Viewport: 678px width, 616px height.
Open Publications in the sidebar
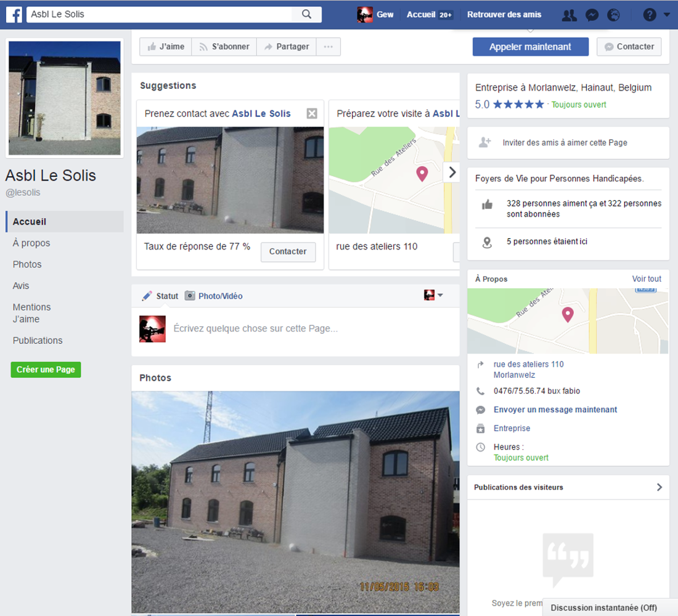(x=37, y=341)
